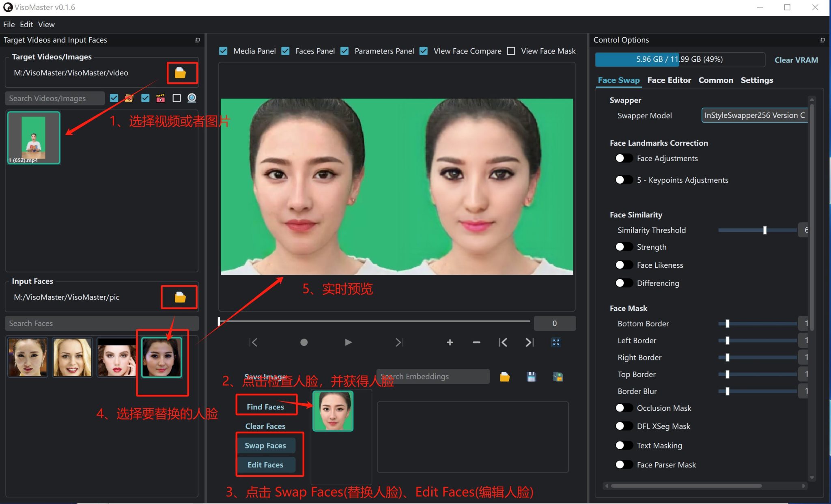
Task: Open embeddings file with folder icon
Action: (x=504, y=377)
